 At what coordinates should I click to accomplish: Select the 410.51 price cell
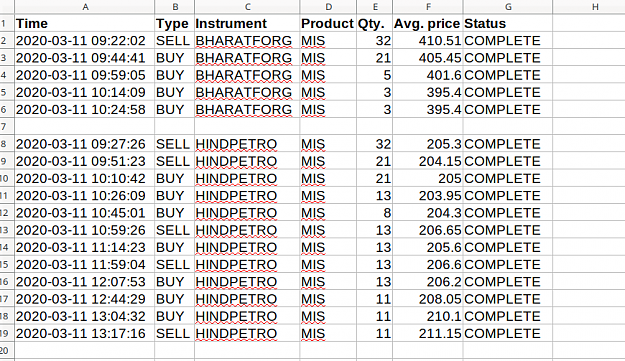tap(428, 41)
